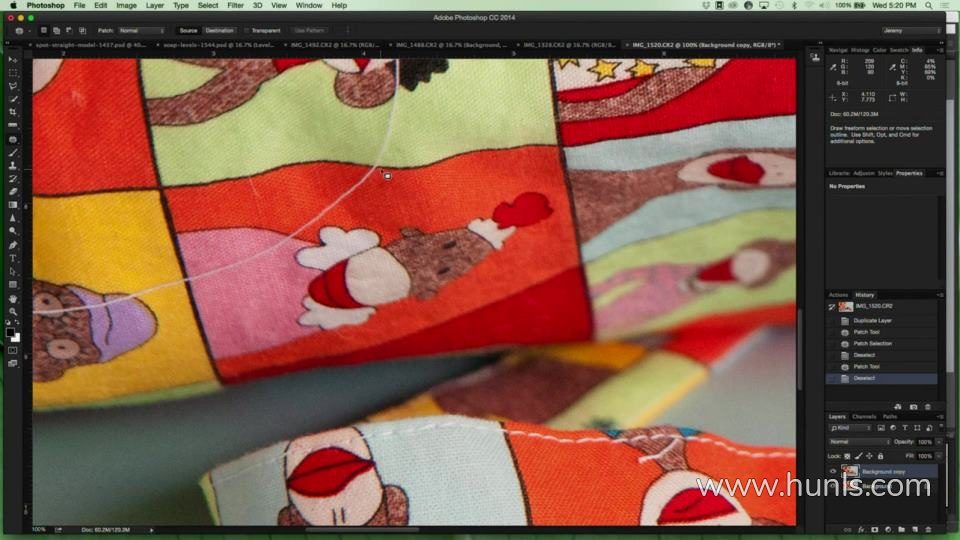960x540 pixels.
Task: Click the zoom percentage field in status bar
Action: coord(39,530)
